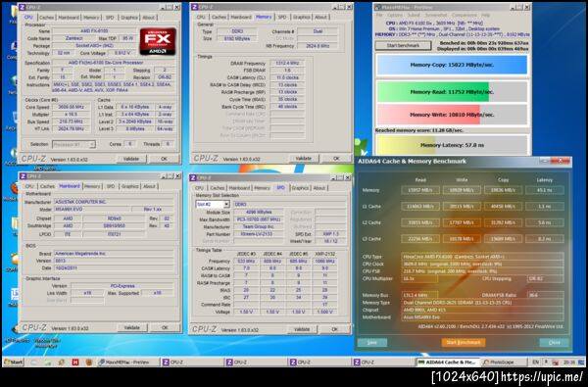Screen dimensions: 588x387
Task: Click CPU-Z icon in CPU window titlebar
Action: pyautogui.click(x=23, y=7)
